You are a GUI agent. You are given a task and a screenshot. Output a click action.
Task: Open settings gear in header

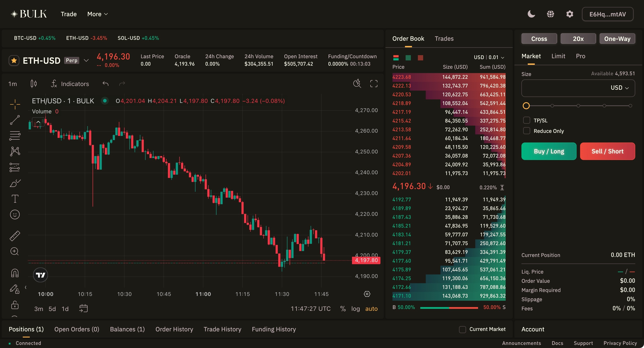[x=570, y=14]
